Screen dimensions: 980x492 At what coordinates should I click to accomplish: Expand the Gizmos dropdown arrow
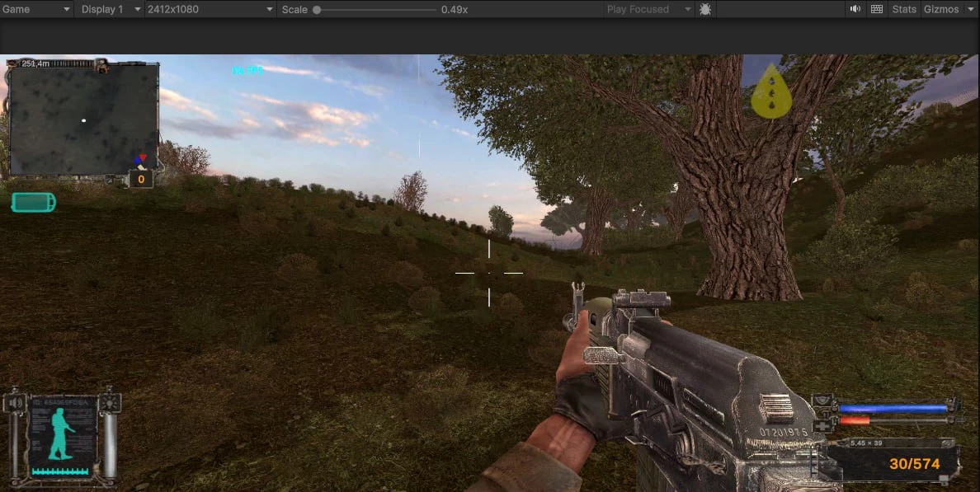pos(970,9)
